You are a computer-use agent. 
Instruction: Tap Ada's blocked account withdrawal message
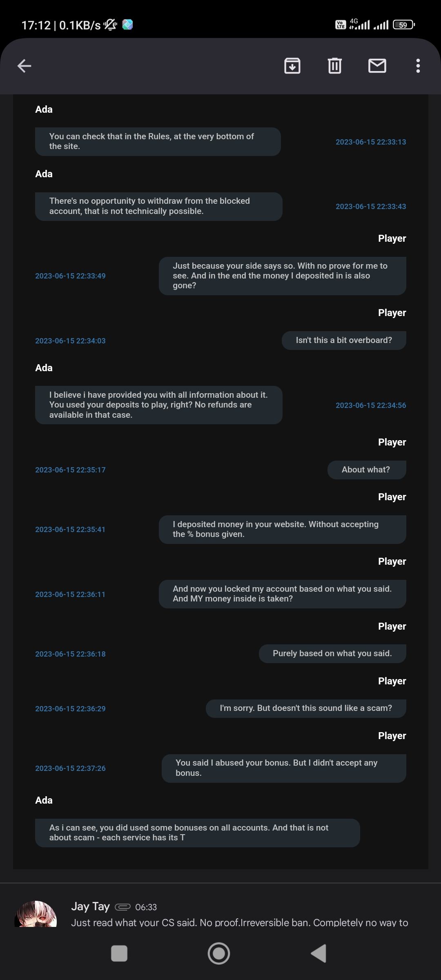158,206
